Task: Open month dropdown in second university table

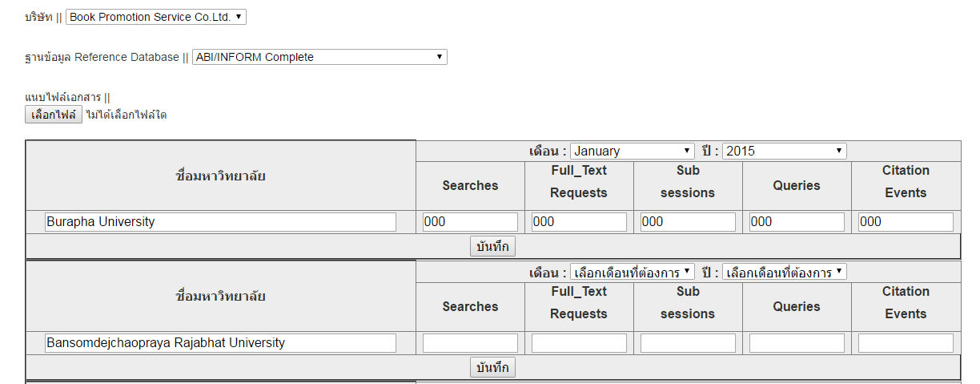Action: 633,273
